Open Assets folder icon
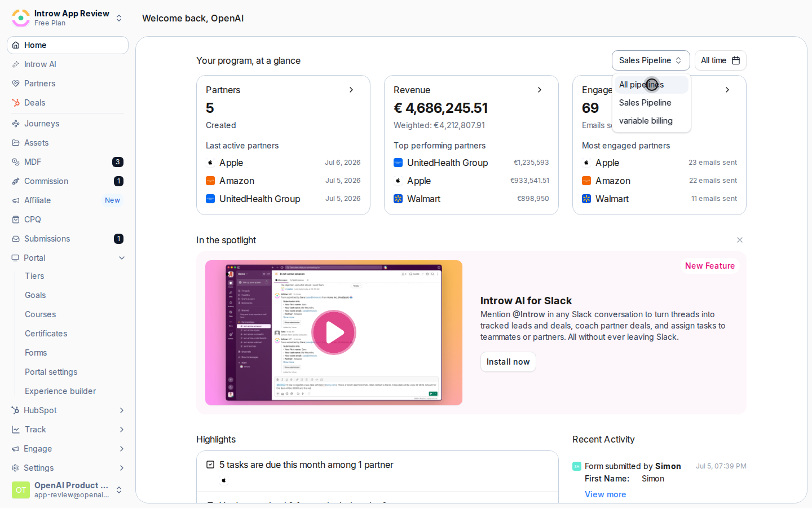The width and height of the screenshot is (812, 508). [x=16, y=143]
